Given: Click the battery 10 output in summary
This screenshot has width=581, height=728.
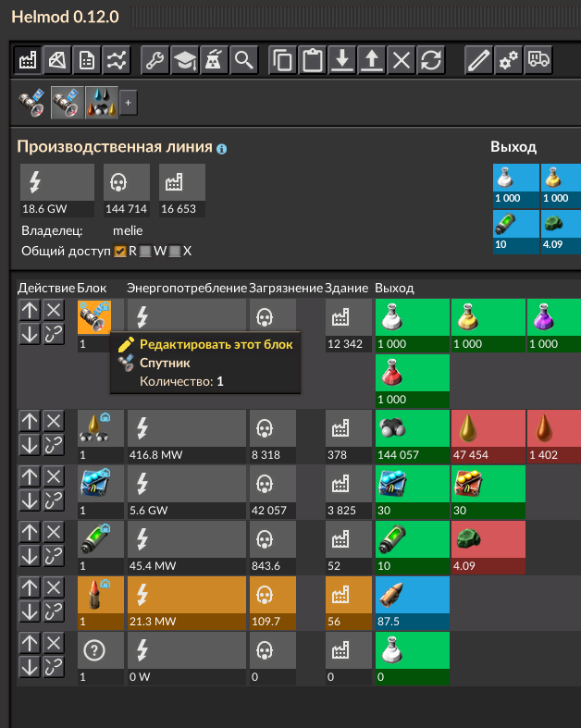Looking at the screenshot, I should pos(516,231).
